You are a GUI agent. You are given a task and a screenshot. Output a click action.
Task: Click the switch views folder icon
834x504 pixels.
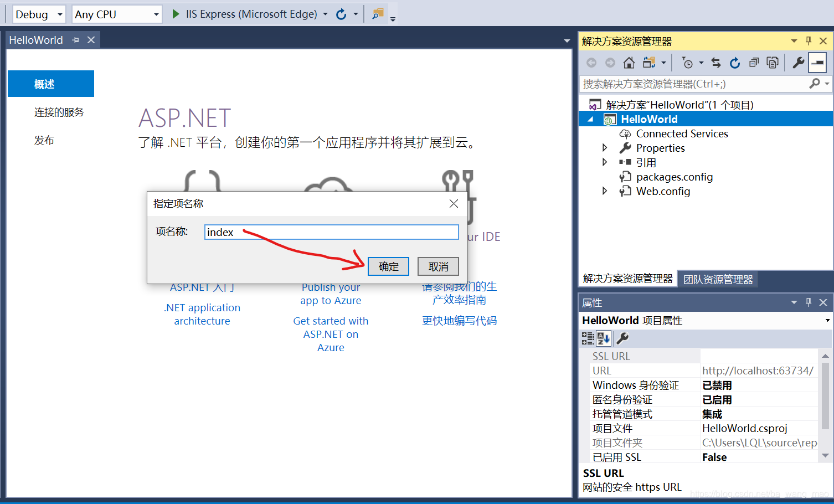(x=649, y=63)
